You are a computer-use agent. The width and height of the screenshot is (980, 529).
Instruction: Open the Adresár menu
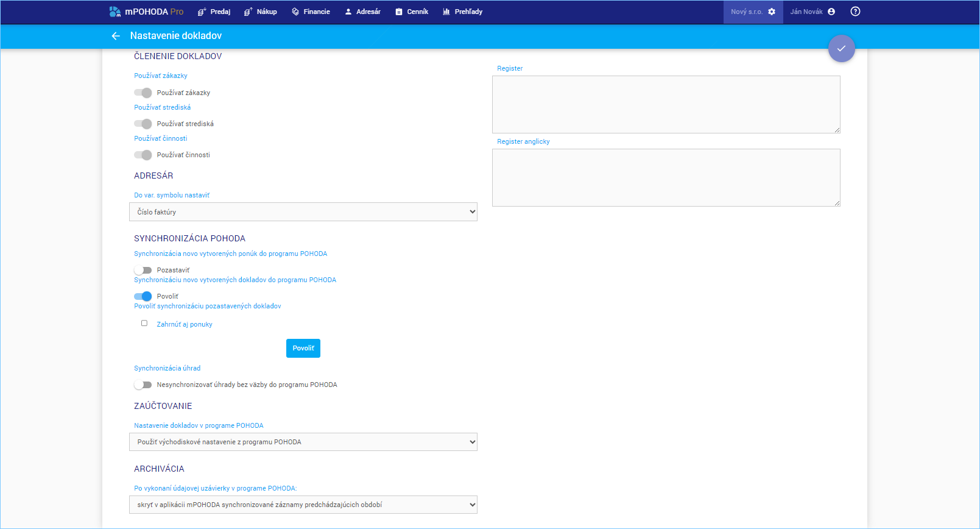coord(362,12)
